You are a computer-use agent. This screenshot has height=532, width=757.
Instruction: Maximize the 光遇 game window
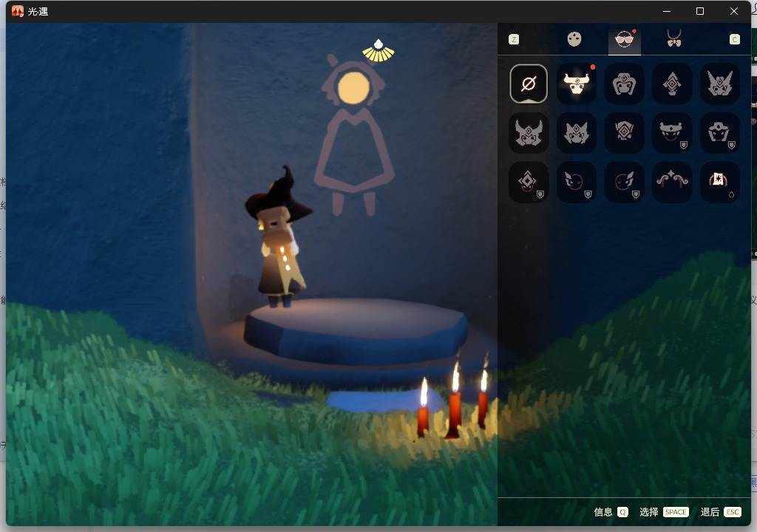[699, 11]
